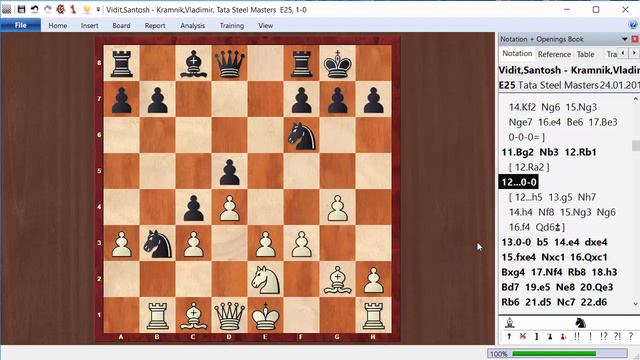The image size is (640, 360).
Task: Open the View ribbon tab
Action: coord(265,25)
